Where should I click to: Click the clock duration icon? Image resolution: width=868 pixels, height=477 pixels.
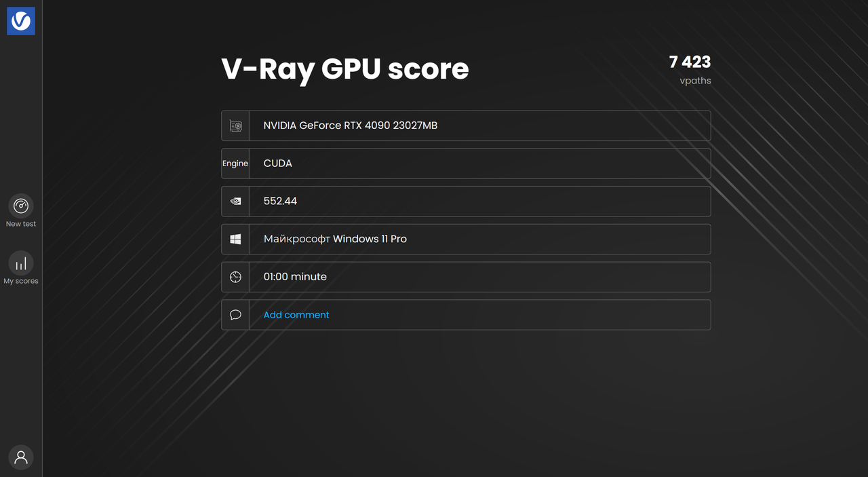pos(235,277)
